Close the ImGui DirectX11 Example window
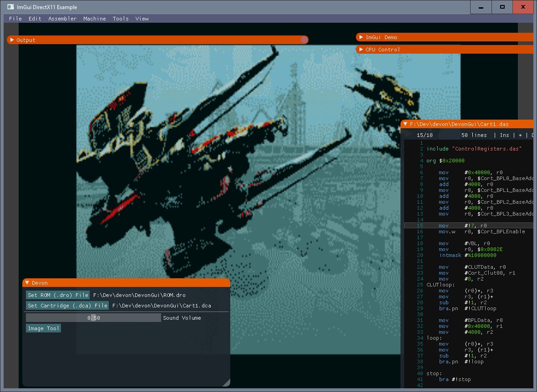Viewport: 537px width, 392px height. tap(523, 7)
